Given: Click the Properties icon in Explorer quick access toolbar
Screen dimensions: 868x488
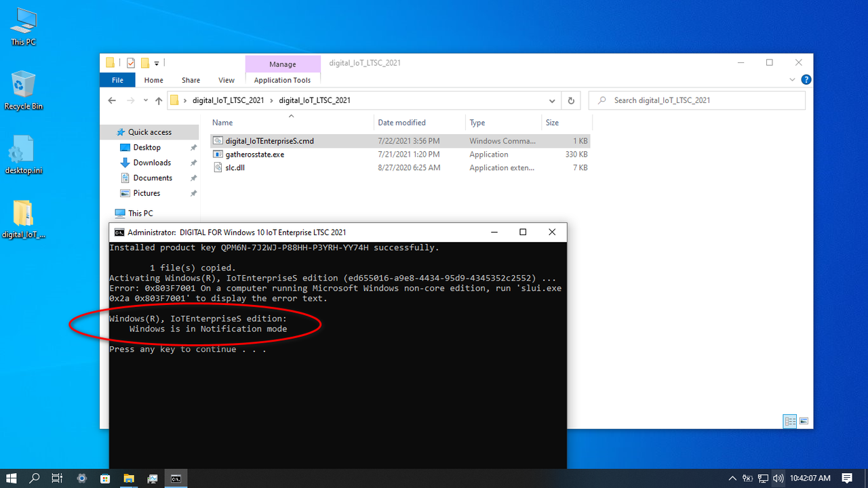Looking at the screenshot, I should [x=131, y=63].
